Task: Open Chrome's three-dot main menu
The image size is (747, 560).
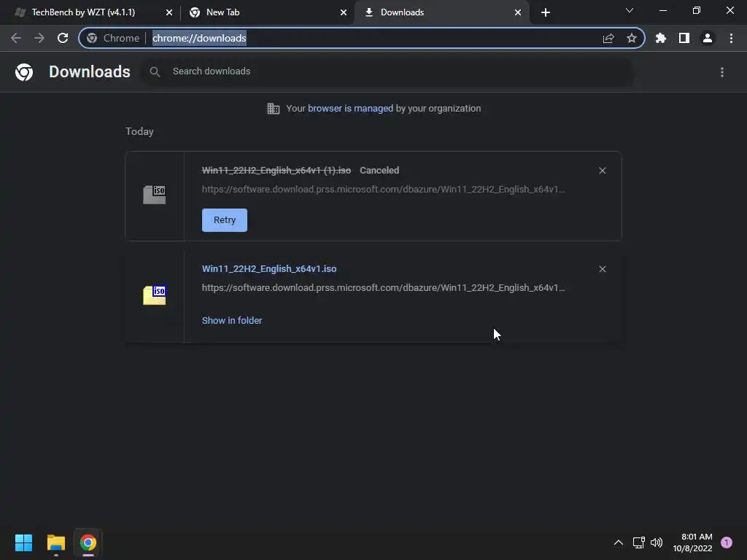Action: click(x=731, y=38)
